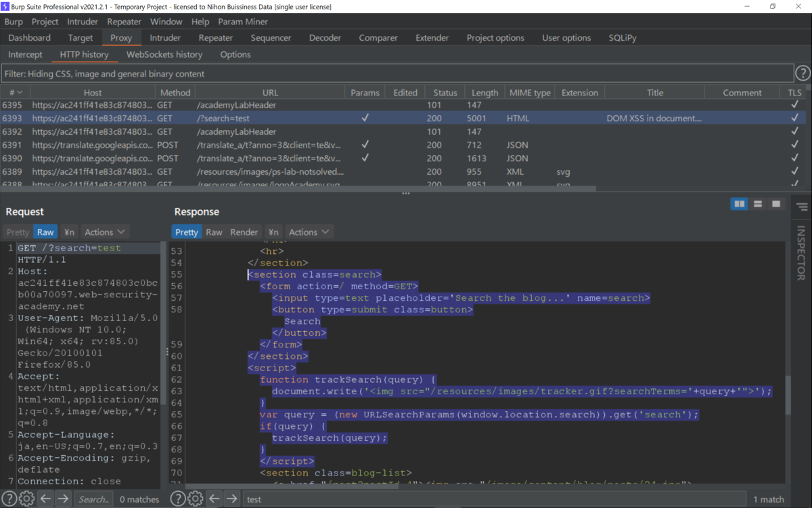Toggle the Inspector panel hamburger icon
This screenshot has width=812, height=508.
(803, 207)
